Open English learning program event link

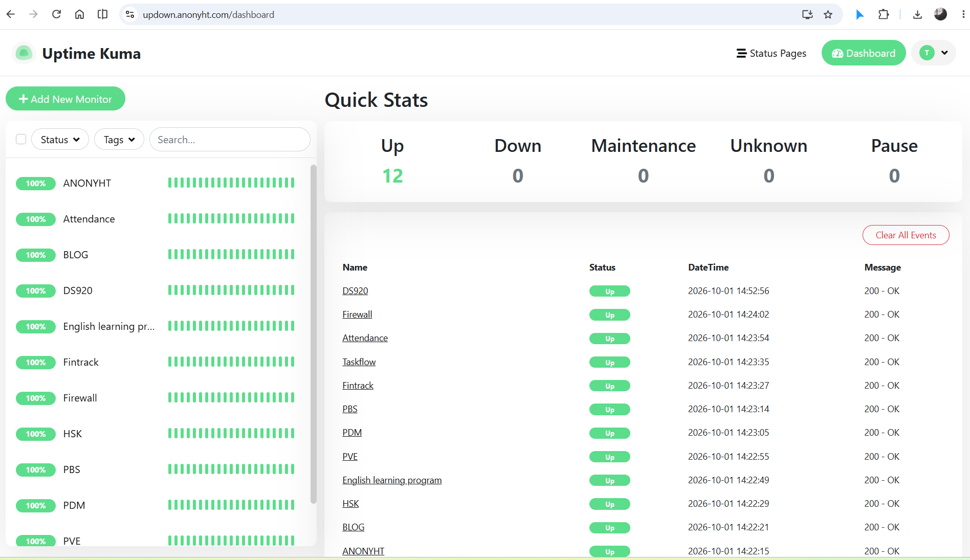392,480
